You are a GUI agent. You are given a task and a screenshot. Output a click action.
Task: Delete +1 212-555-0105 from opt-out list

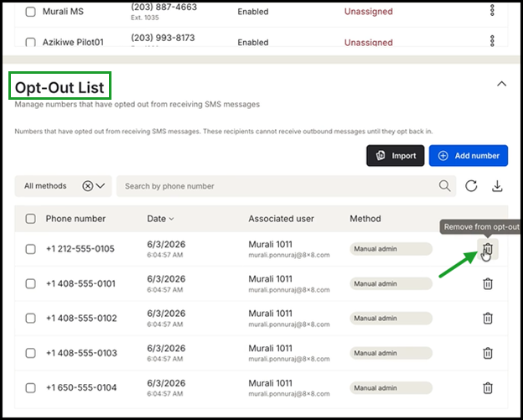(x=488, y=249)
